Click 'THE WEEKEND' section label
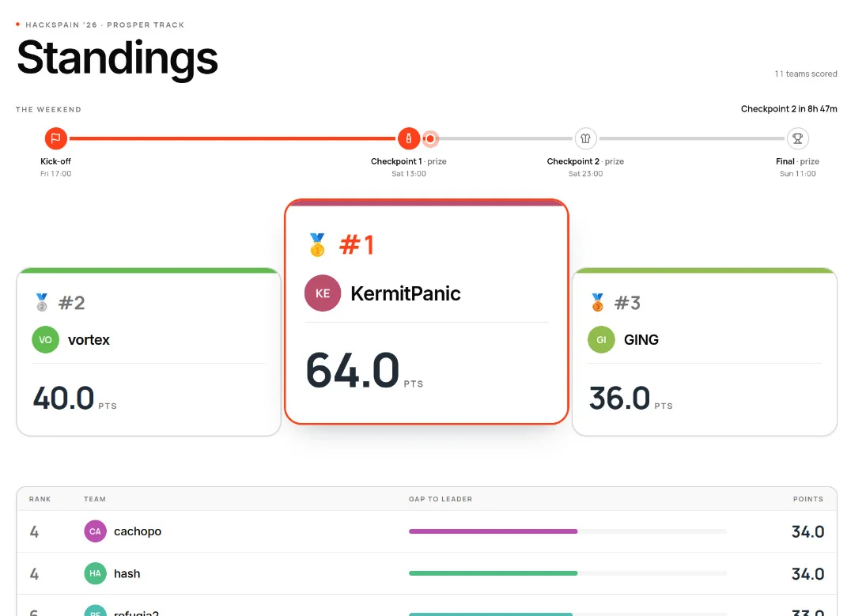 click(x=48, y=109)
